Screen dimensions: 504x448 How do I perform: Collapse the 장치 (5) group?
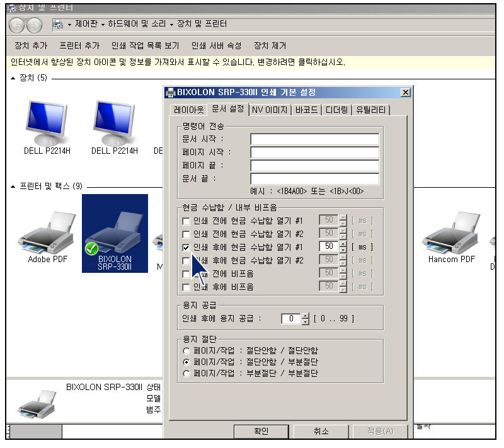coord(13,78)
